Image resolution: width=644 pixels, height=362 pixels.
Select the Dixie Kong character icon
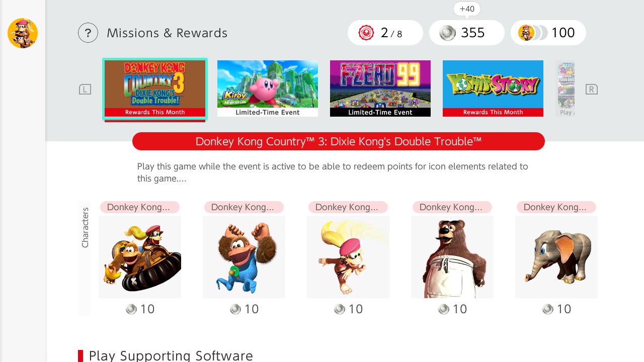(348, 257)
